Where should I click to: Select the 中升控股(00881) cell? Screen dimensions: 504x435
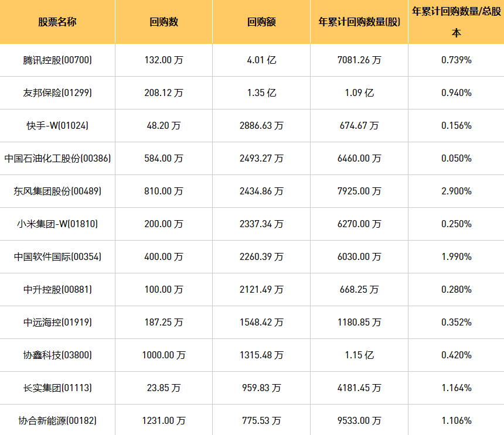tap(57, 289)
